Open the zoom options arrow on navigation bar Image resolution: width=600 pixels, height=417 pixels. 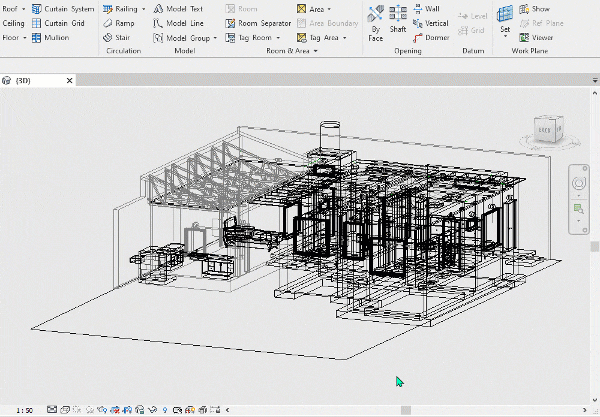pos(579,221)
